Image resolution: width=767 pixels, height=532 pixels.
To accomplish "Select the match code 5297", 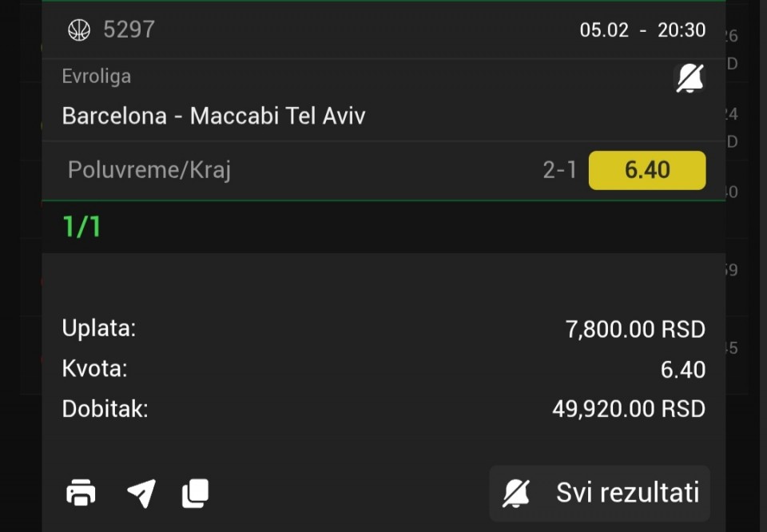I will point(129,30).
